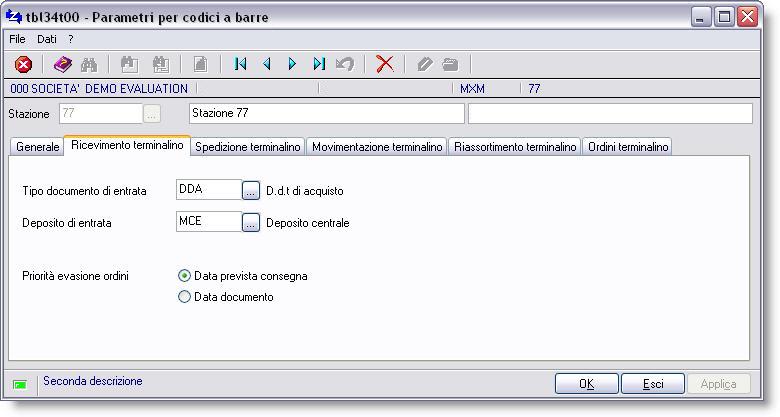Screen dimensions: 780x417
Task: Select Data documento radio button
Action: point(184,297)
